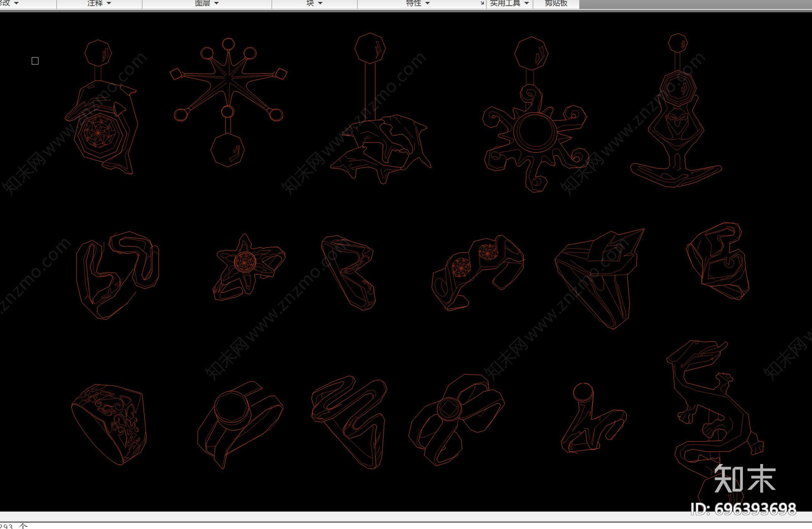The width and height of the screenshot is (812, 529).
Task: Expand the 注释 ribbon panel
Action: (x=99, y=4)
